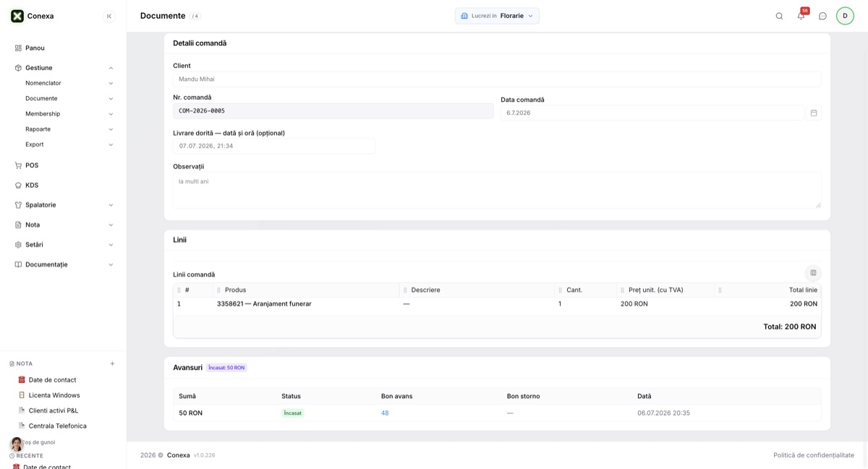Open the search icon in the header
868x469 pixels.
779,16
